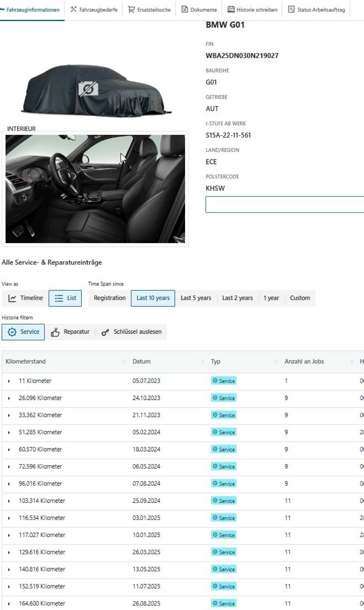Switch view to Timeline
The width and height of the screenshot is (364, 610).
click(x=26, y=298)
